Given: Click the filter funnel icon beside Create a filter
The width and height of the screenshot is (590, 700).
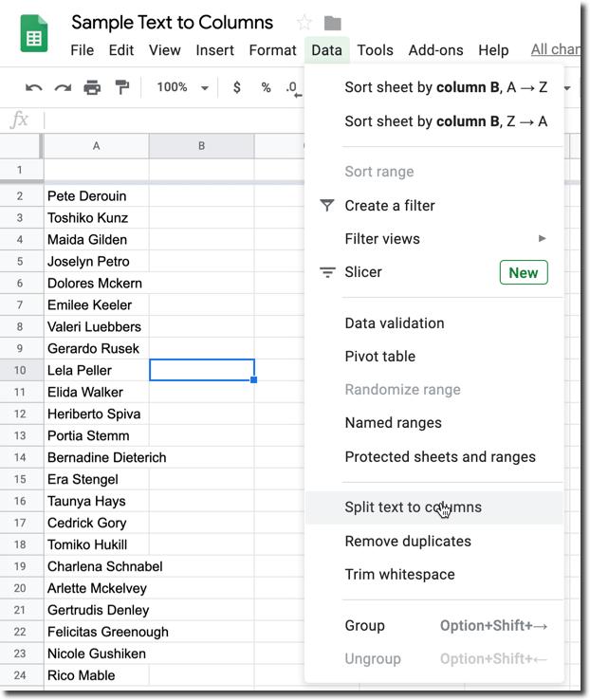Looking at the screenshot, I should (x=327, y=206).
